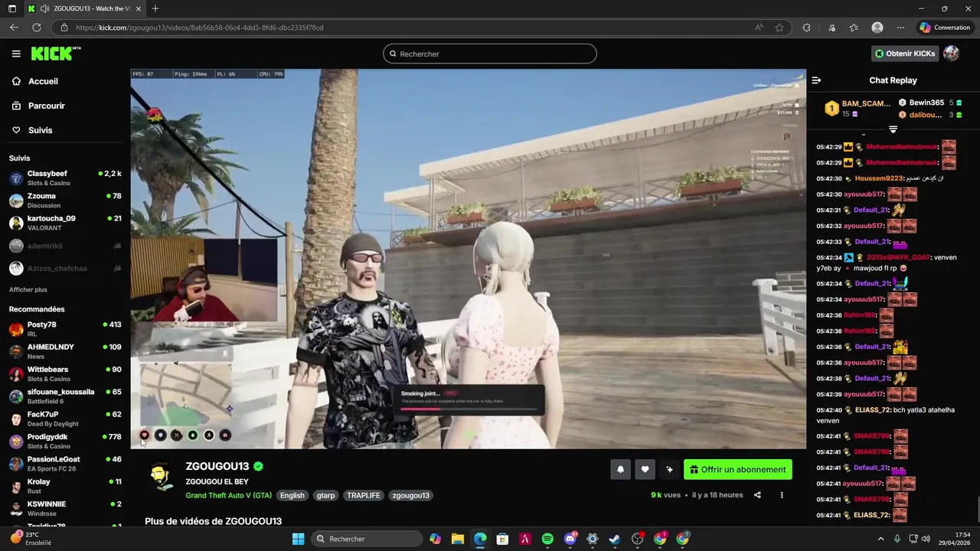Open kartoucha_09 followed channel
Screen dimensions: 980x551
coord(65,223)
